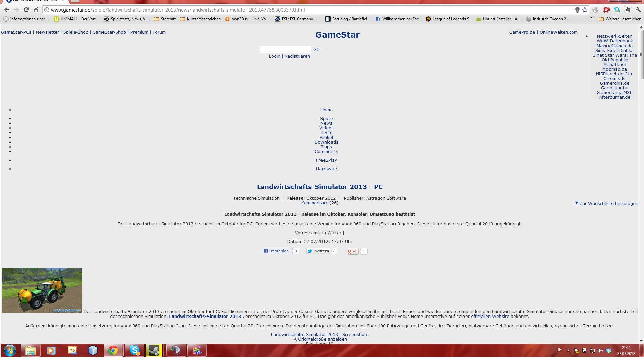Viewport: 644px width, 361px height.
Task: Click the Login link
Action: pos(275,56)
